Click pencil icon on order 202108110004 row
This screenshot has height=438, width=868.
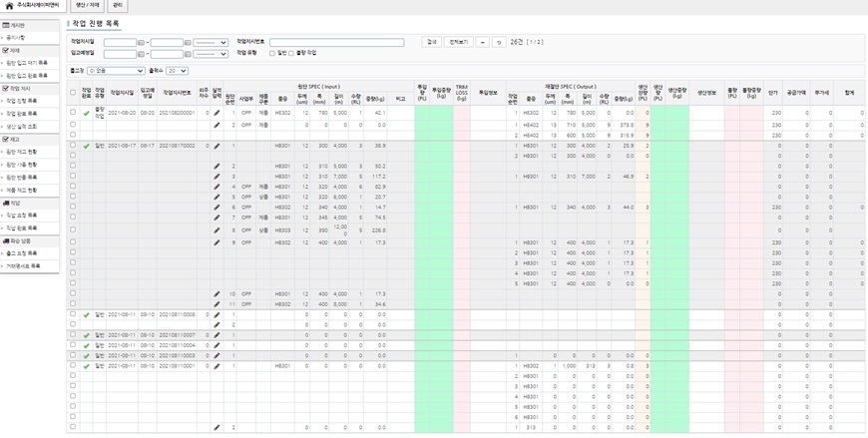coord(217,345)
